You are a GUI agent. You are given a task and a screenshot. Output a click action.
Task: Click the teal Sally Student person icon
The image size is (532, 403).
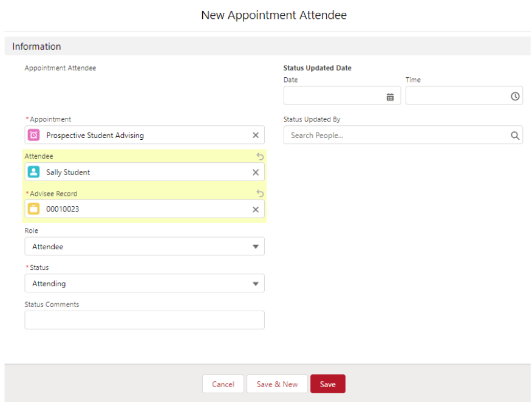(x=33, y=172)
